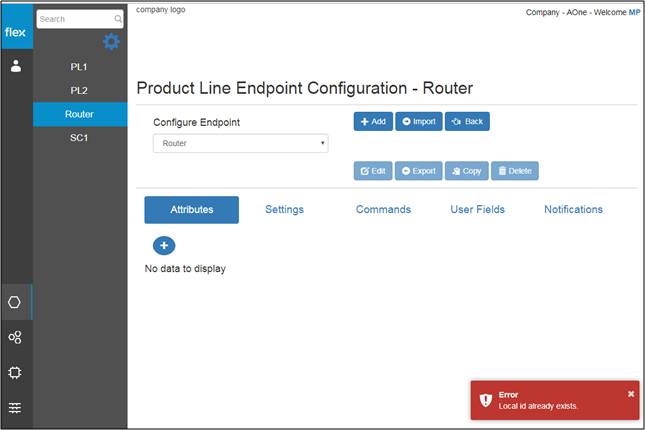Click into the Search input field
Image resolution: width=645 pixels, height=430 pixels.
(76, 19)
